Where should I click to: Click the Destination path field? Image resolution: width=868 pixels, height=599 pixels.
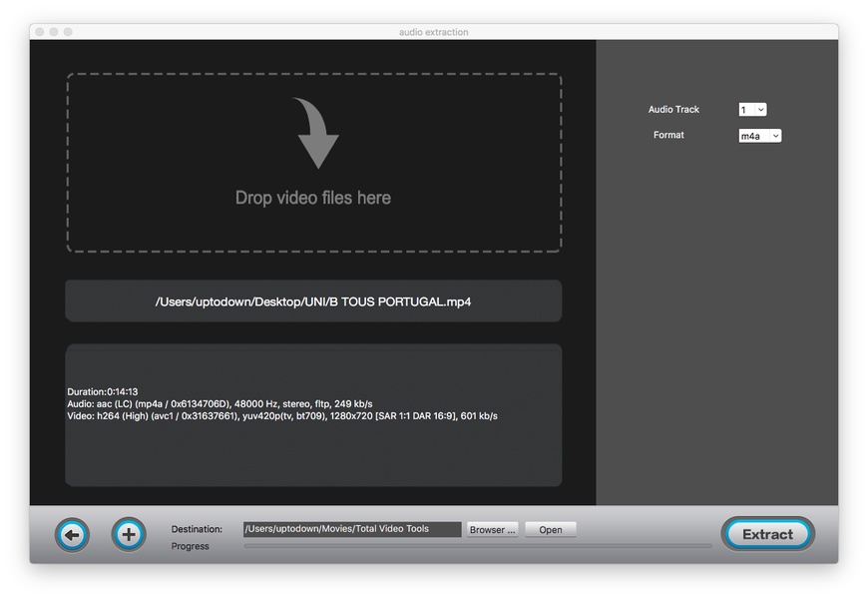coord(352,529)
